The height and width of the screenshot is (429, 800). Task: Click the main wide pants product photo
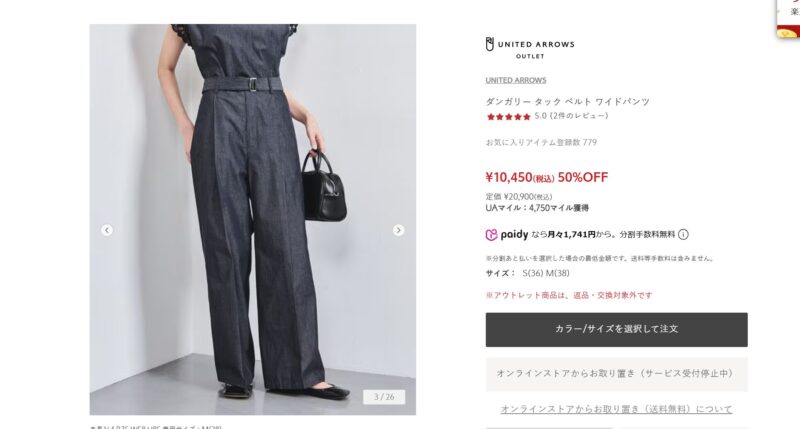(x=253, y=219)
